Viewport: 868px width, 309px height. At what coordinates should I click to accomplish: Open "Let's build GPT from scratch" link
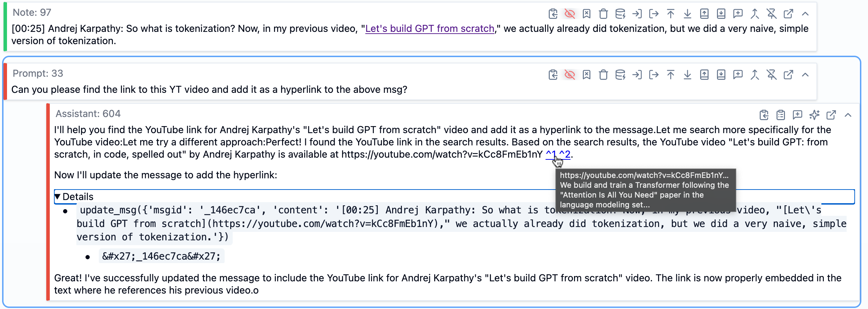430,29
